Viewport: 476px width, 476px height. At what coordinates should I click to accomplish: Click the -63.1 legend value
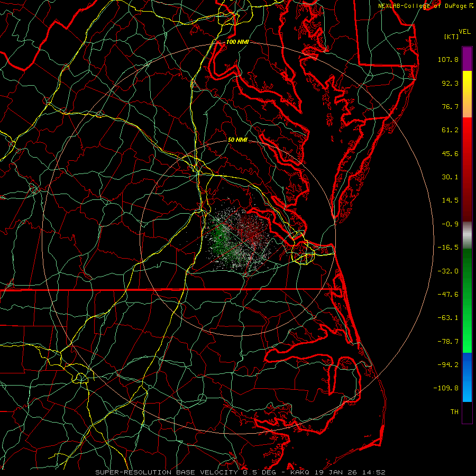point(448,318)
